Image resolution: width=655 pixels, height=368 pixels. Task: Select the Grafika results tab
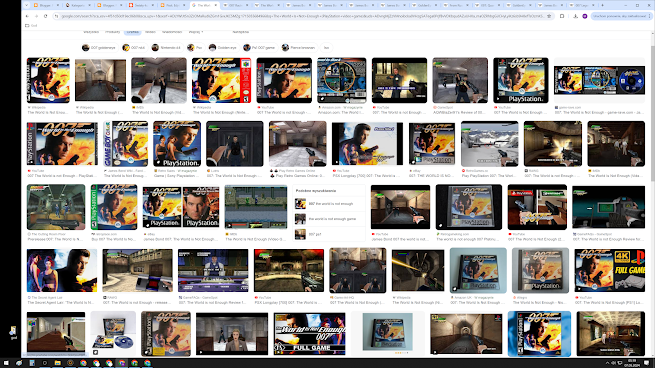tap(132, 32)
